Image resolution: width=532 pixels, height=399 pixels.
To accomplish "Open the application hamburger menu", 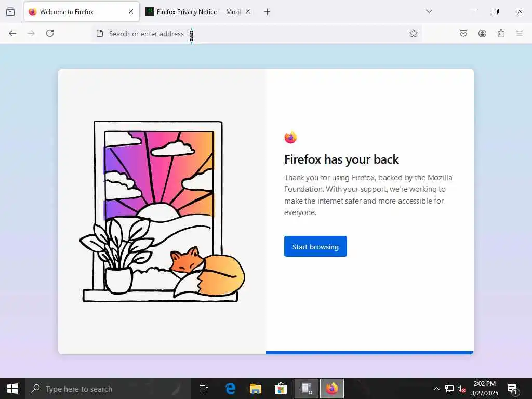I will [520, 33].
